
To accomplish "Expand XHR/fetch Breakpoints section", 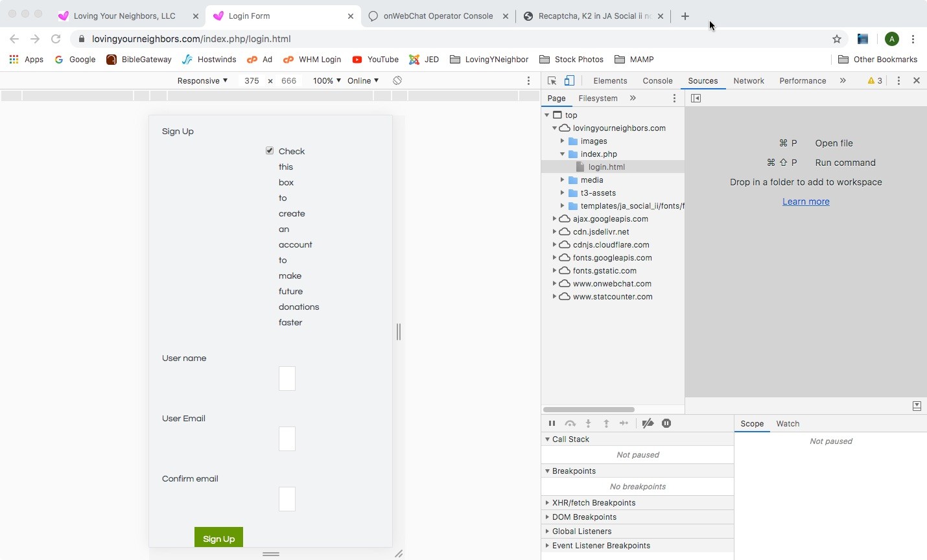I will click(593, 503).
